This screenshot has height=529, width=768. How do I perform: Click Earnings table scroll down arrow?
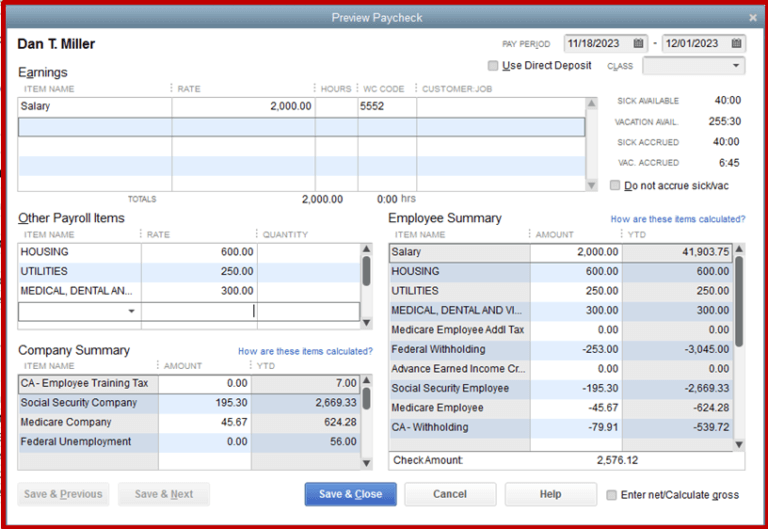[592, 185]
